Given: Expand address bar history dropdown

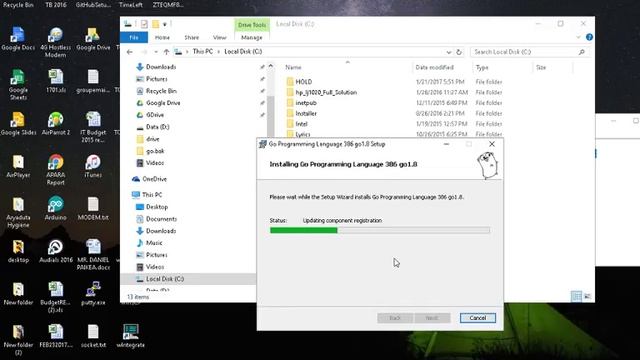Looking at the screenshot, I should tap(449, 52).
